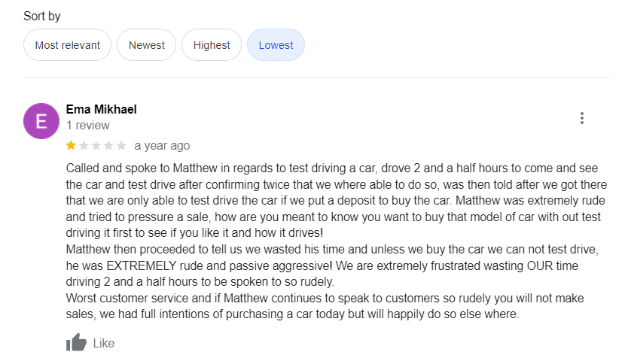The height and width of the screenshot is (364, 622).
Task: Open Ema Mikhael's profile name link
Action: point(102,109)
